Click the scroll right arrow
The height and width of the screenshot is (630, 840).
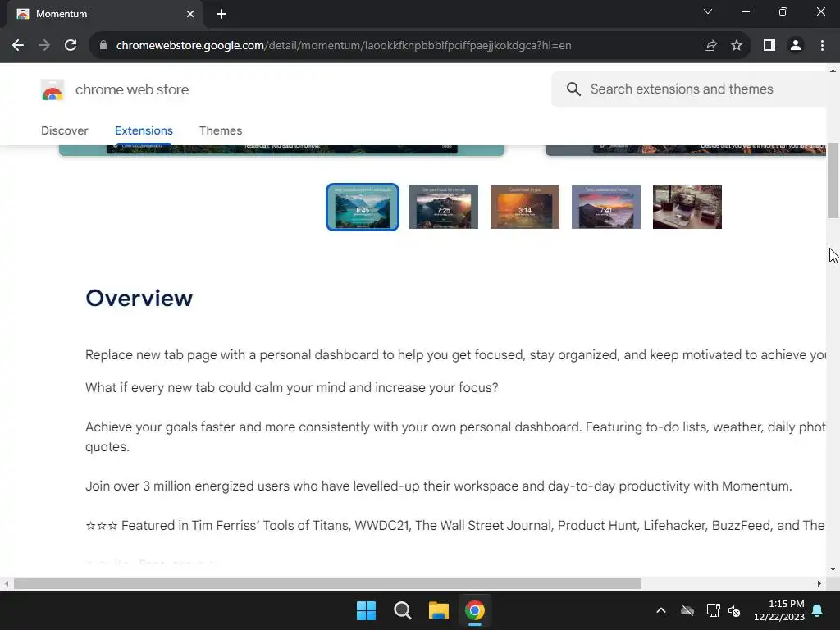coord(819,583)
